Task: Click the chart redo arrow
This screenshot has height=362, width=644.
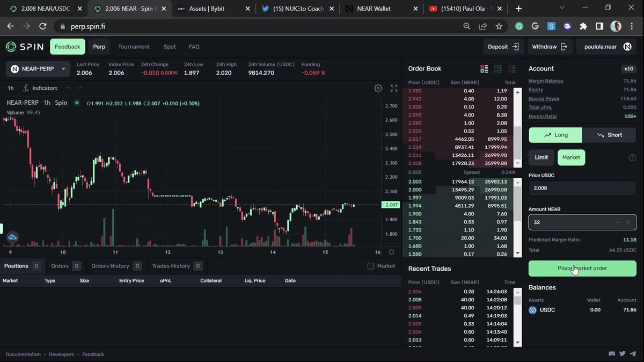Action: coord(80,88)
